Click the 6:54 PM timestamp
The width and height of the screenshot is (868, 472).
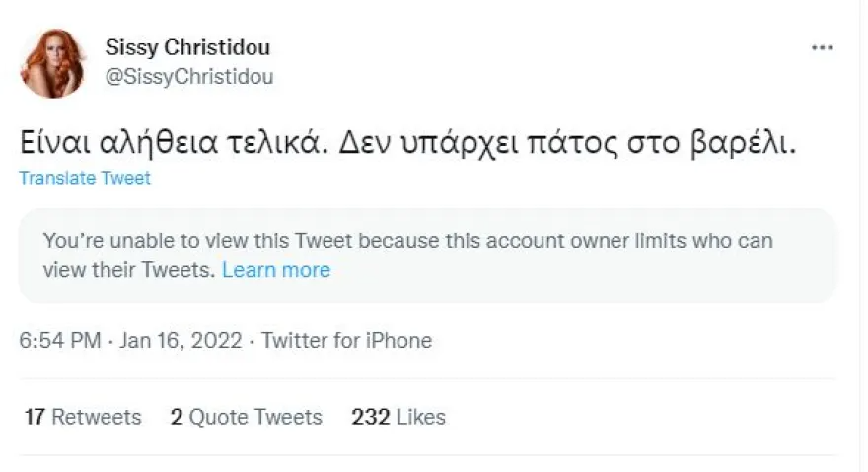(60, 341)
